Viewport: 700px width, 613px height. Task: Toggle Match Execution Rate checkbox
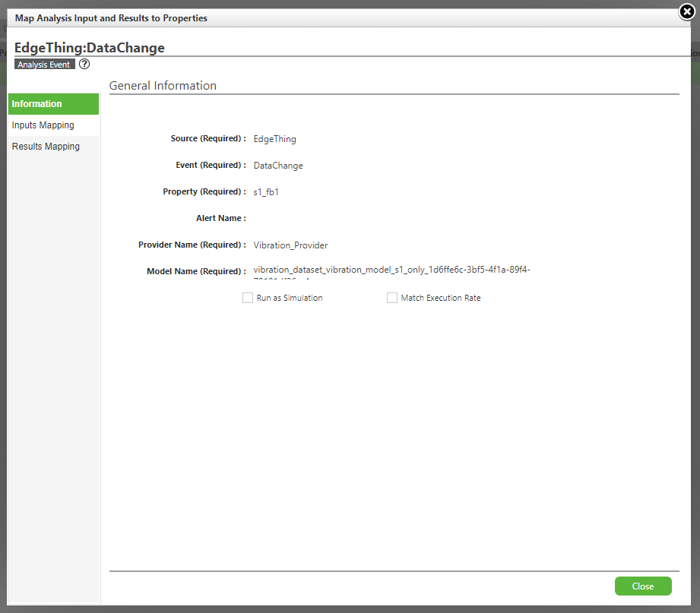[x=392, y=298]
